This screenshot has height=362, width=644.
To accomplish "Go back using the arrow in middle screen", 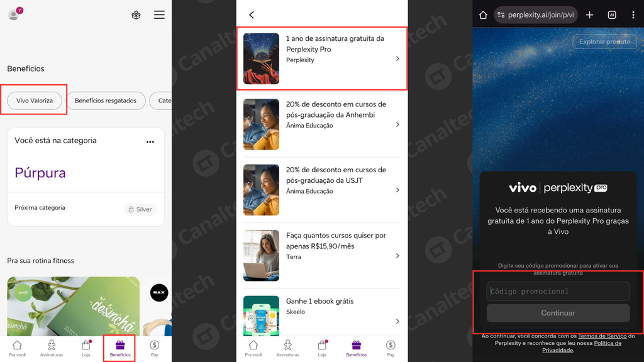I will click(252, 15).
